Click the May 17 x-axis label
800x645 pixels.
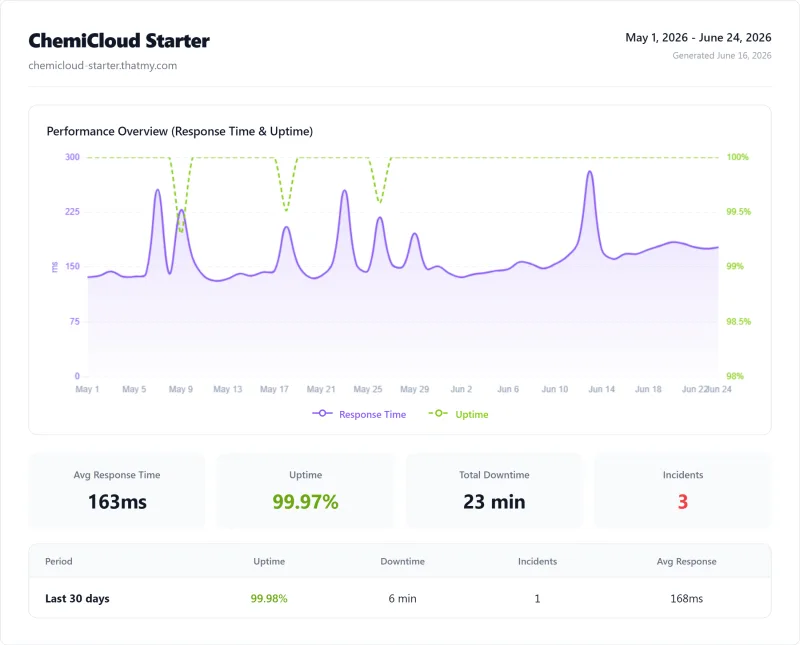click(x=274, y=389)
